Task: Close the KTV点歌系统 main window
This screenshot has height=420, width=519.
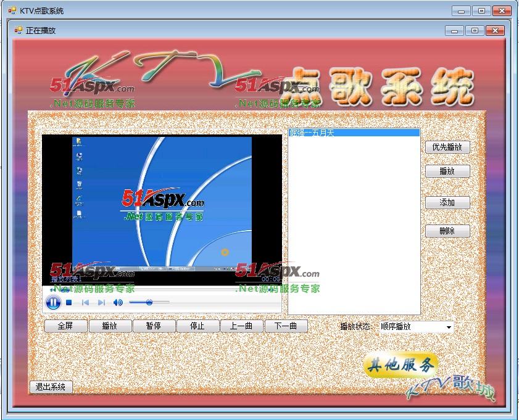Action: pos(502,11)
